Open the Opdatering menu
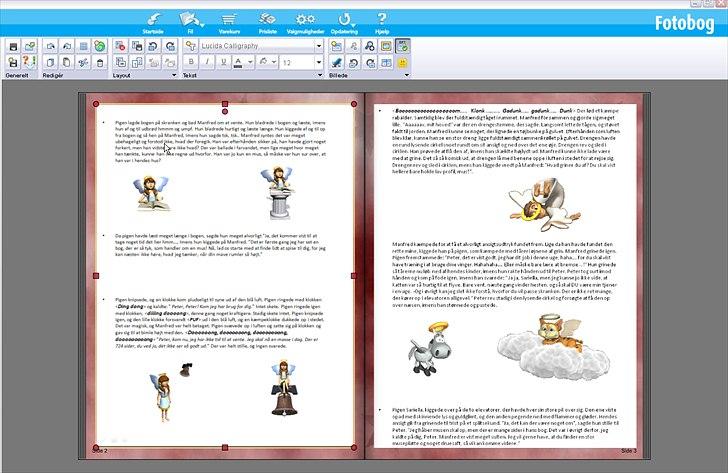The width and height of the screenshot is (728, 473). click(344, 23)
